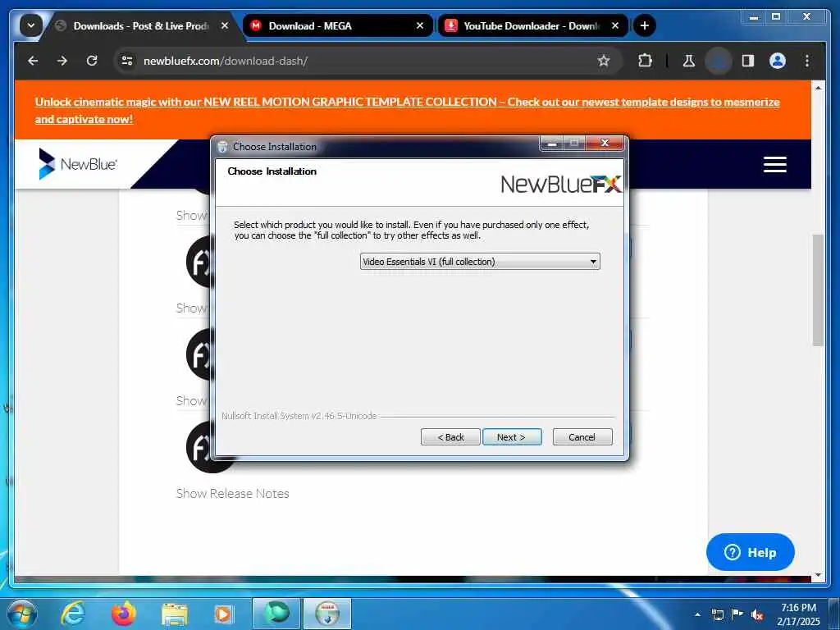
Task: Switch to the YouTube Downloader tab
Action: [531, 25]
